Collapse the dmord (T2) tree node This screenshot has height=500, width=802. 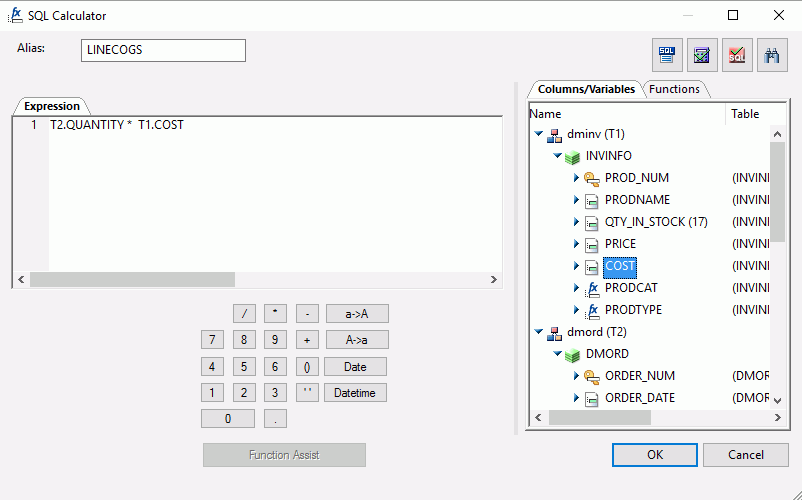(x=539, y=332)
